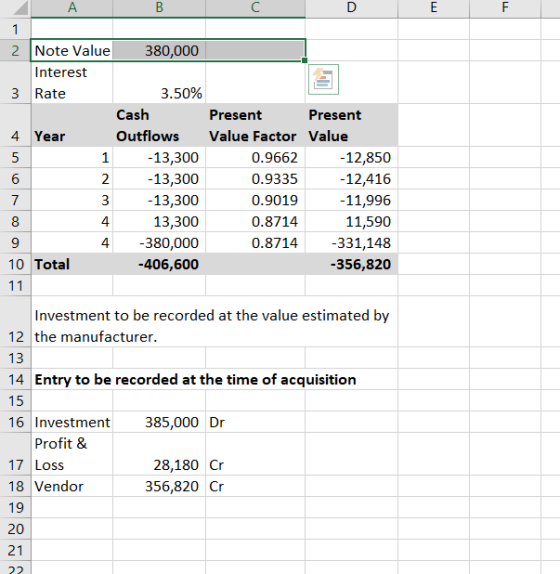Select row 19 header

[x=15, y=507]
